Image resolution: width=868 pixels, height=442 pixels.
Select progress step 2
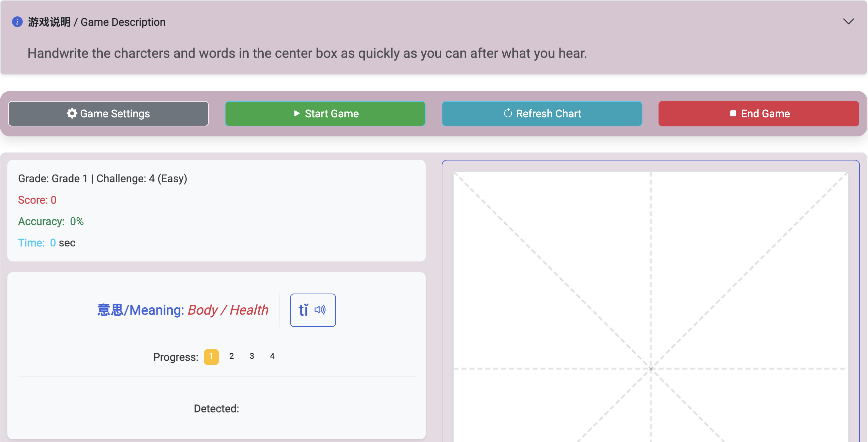pyautogui.click(x=232, y=356)
